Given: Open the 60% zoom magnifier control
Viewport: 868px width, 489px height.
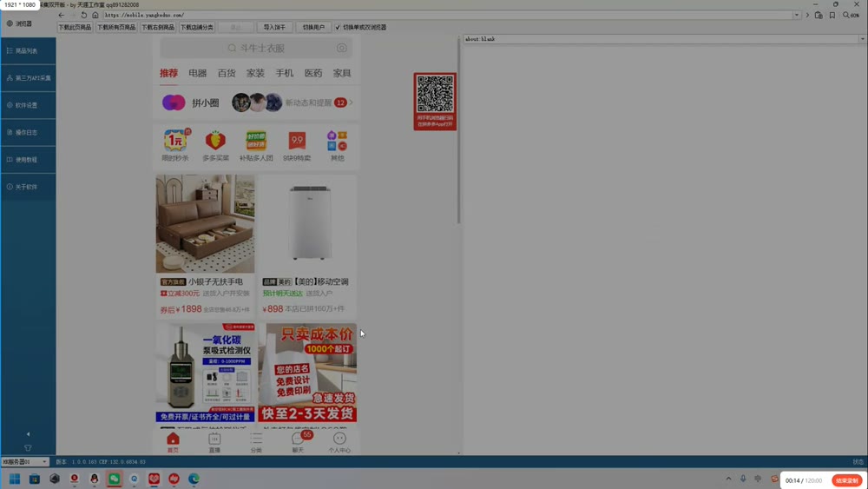Looking at the screenshot, I should point(851,15).
